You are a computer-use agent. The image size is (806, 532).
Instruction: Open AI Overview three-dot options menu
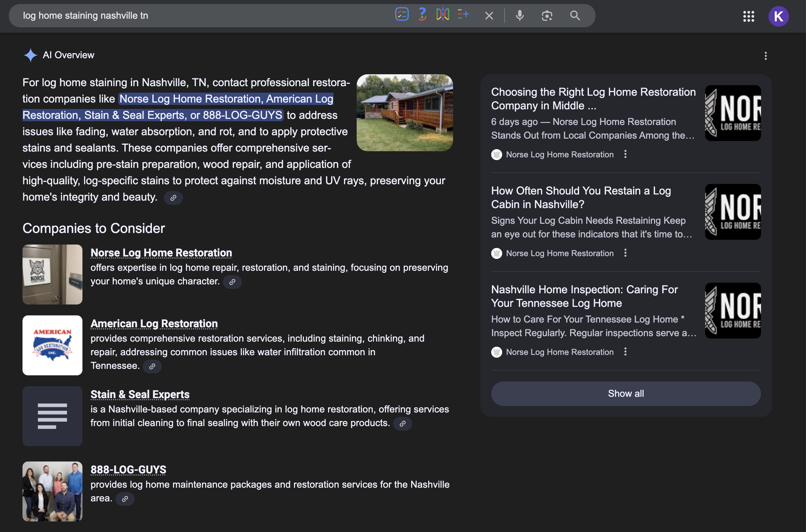pyautogui.click(x=765, y=56)
